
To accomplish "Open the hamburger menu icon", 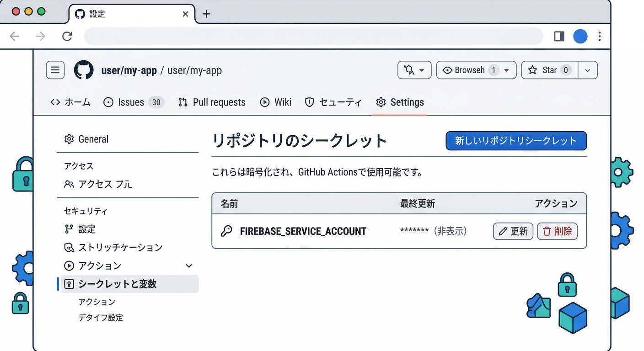I will 55,69.
